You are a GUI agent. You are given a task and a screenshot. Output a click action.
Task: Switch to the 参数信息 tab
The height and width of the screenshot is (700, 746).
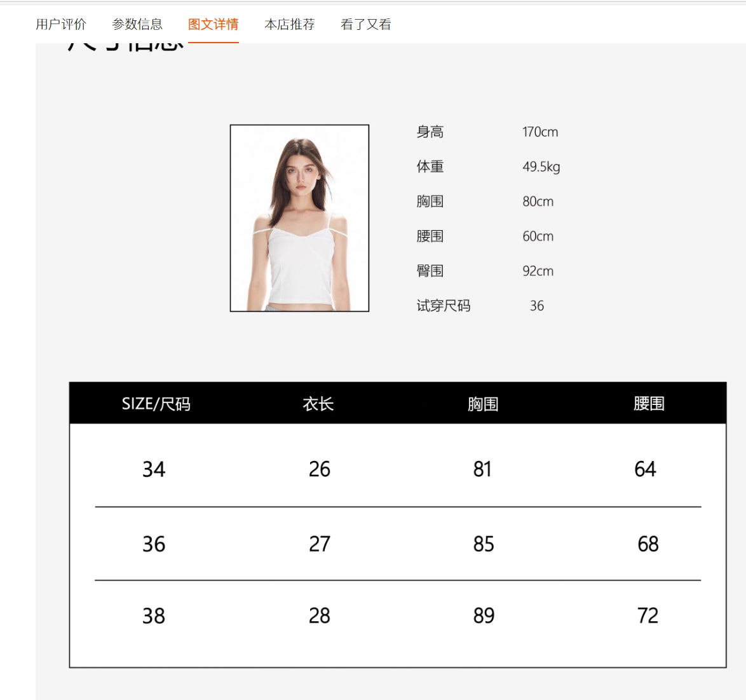pos(137,24)
